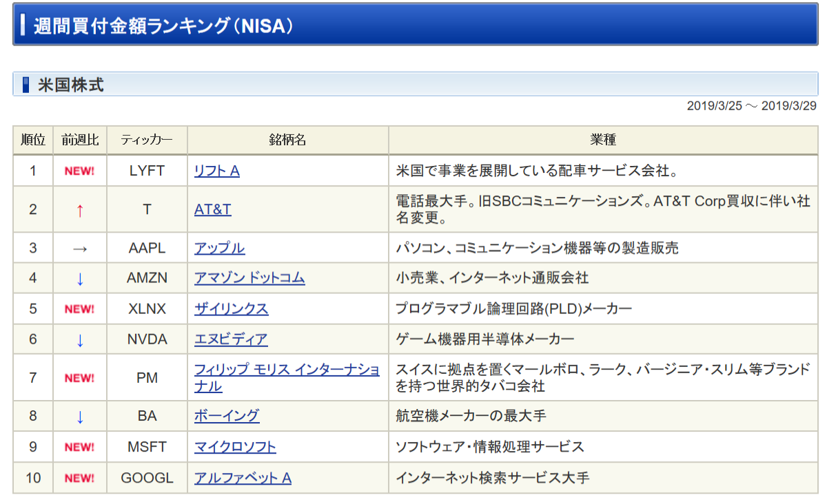Open the アルファベット A link
The width and height of the screenshot is (827, 504).
click(242, 478)
